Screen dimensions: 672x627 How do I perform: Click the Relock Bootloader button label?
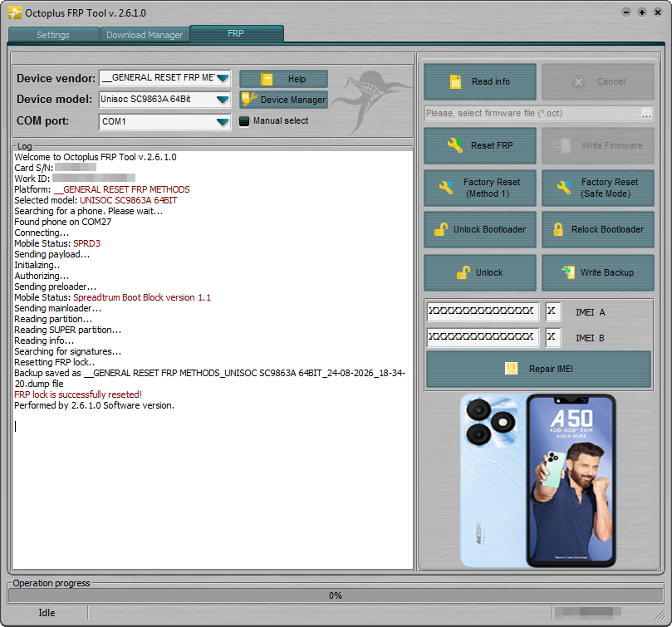pos(607,229)
